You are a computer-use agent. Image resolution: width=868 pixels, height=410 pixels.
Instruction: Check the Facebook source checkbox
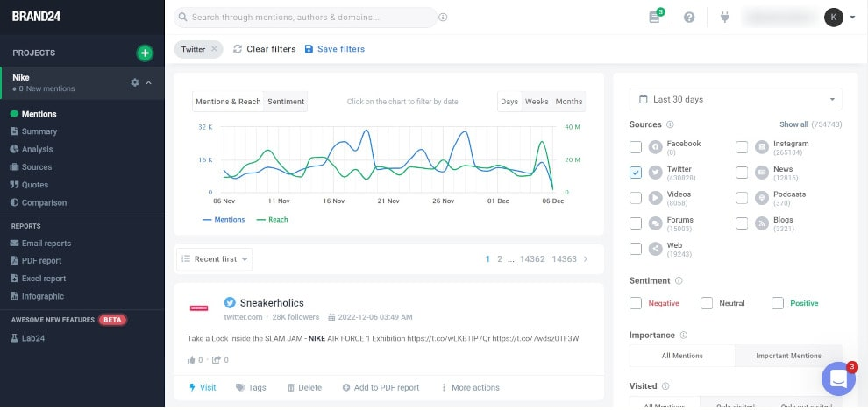[636, 147]
